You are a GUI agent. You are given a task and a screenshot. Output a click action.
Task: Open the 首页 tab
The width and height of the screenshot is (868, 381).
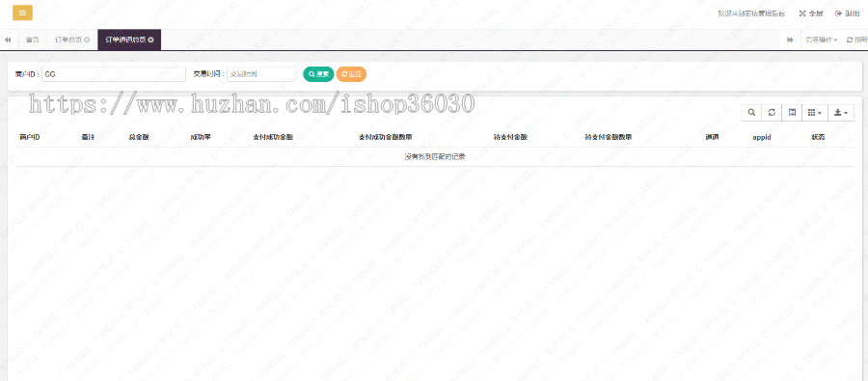[x=32, y=40]
